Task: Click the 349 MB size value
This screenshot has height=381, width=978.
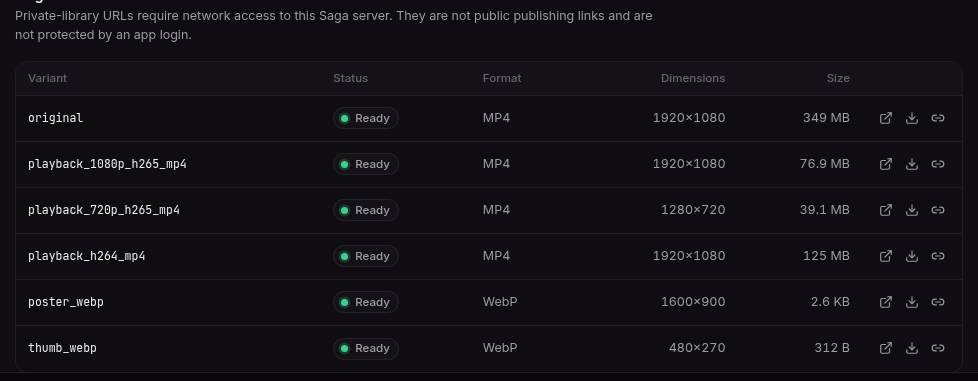Action: coord(826,118)
